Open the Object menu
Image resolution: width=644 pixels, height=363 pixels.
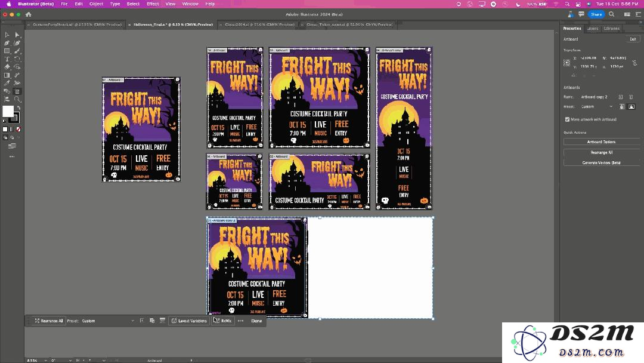coord(97,4)
